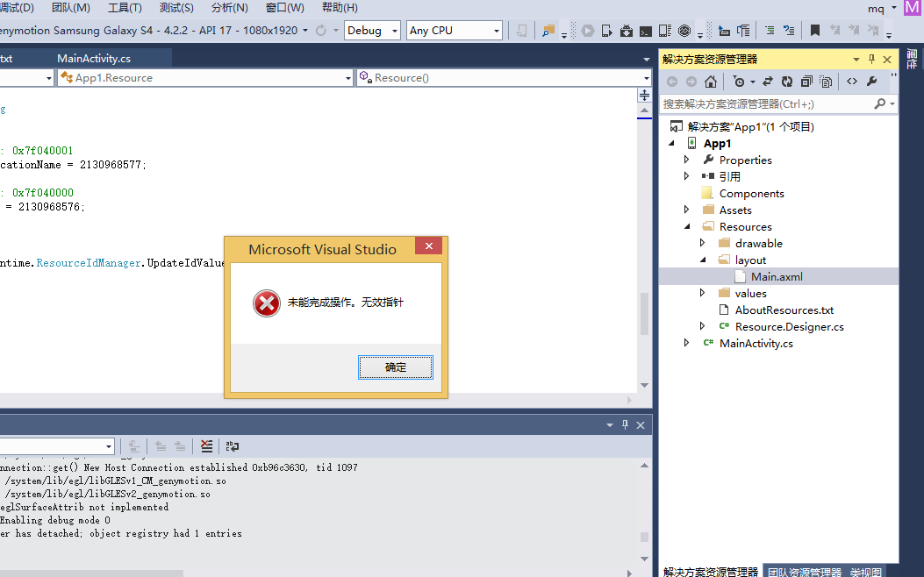
Task: Click the search magnifier in Solution Explorer
Action: coord(880,103)
